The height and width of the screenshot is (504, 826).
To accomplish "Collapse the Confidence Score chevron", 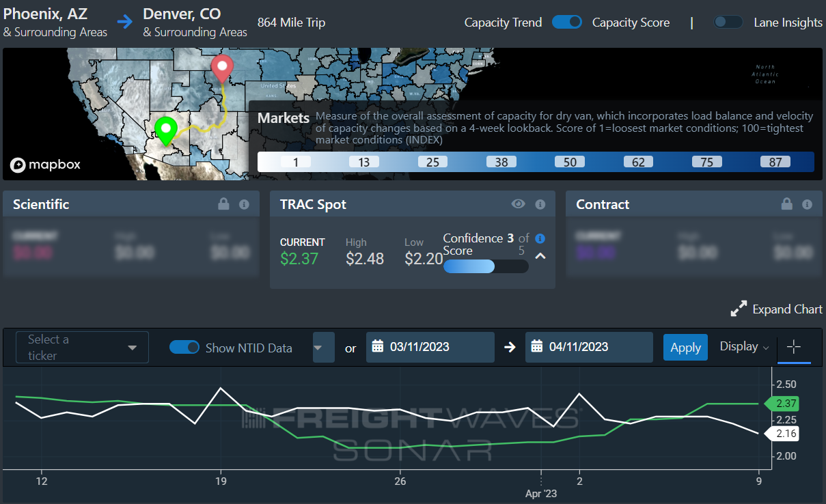I will click(x=540, y=256).
